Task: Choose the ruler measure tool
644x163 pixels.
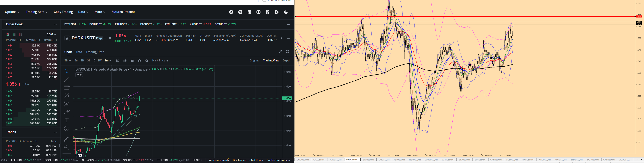Action: click(67, 139)
